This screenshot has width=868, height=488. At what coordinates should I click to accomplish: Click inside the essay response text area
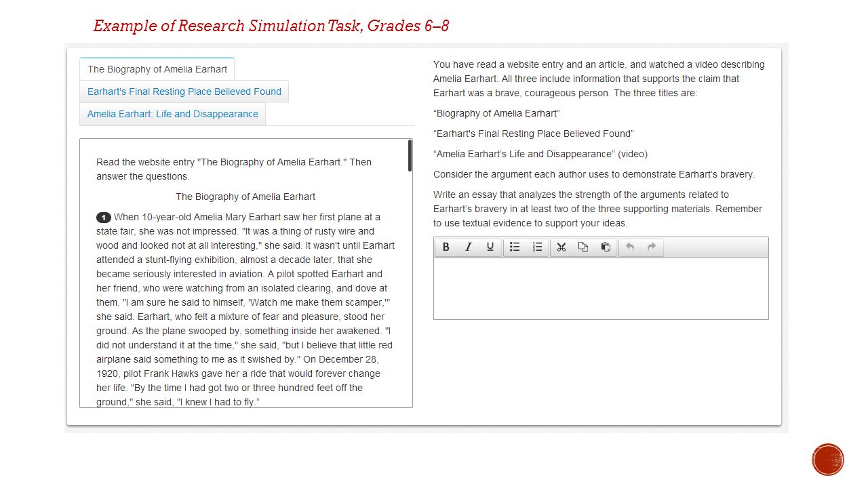click(601, 289)
